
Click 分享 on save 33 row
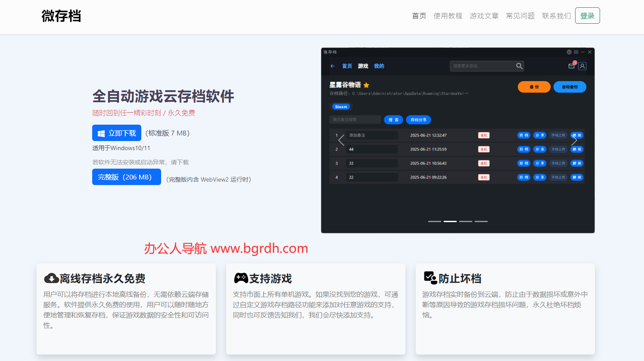coord(540,163)
